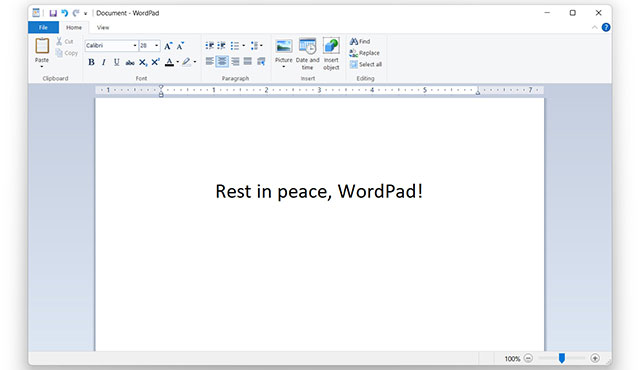Decrease paragraph indent
This screenshot has height=370, width=640.
(209, 46)
